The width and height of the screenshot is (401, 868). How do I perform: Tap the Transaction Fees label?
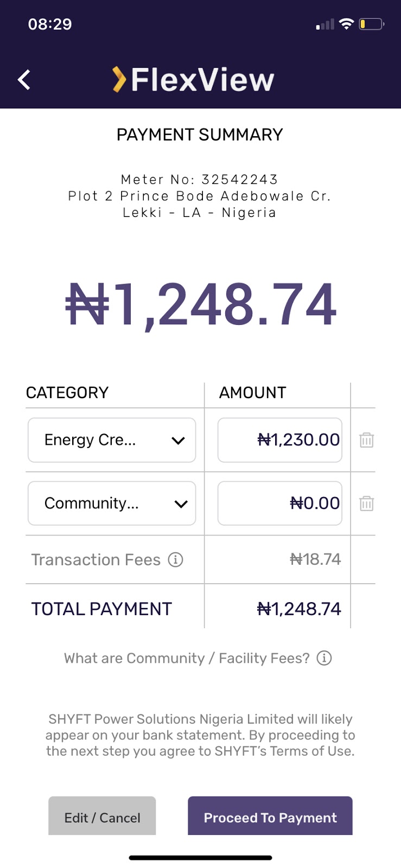(x=96, y=559)
